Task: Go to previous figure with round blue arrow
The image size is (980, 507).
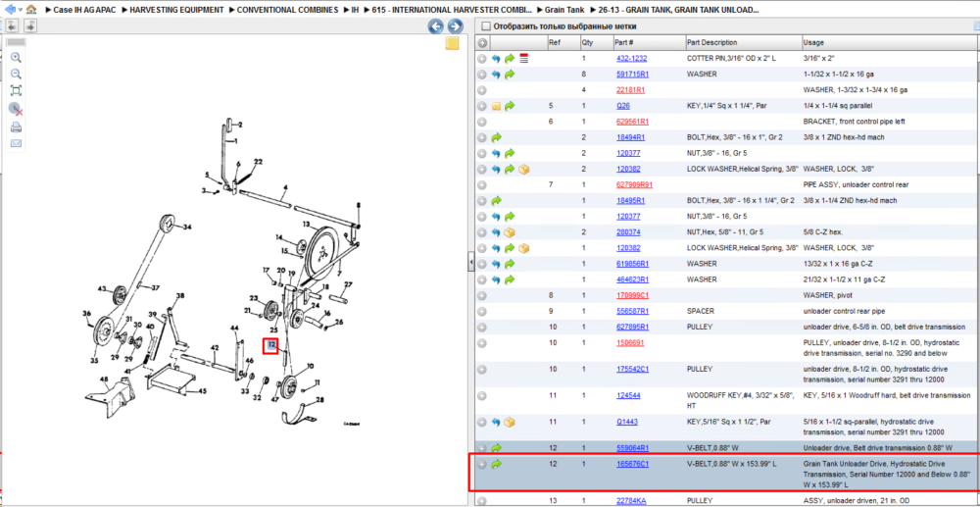Action: point(436,26)
